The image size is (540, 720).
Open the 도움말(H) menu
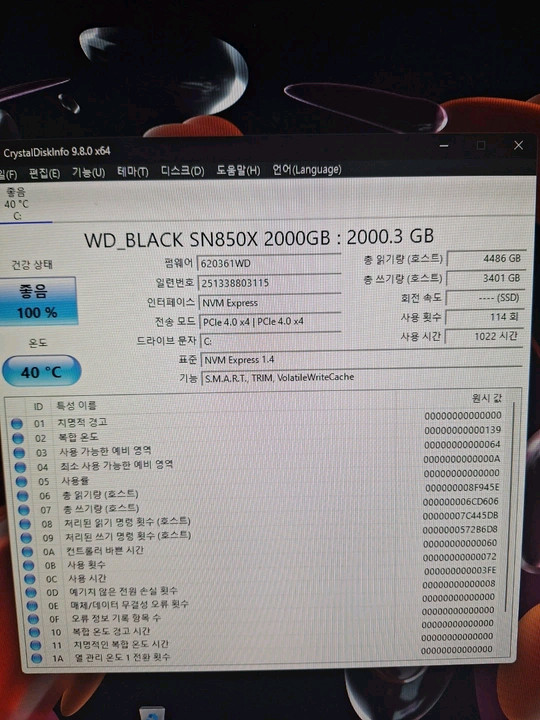point(238,171)
